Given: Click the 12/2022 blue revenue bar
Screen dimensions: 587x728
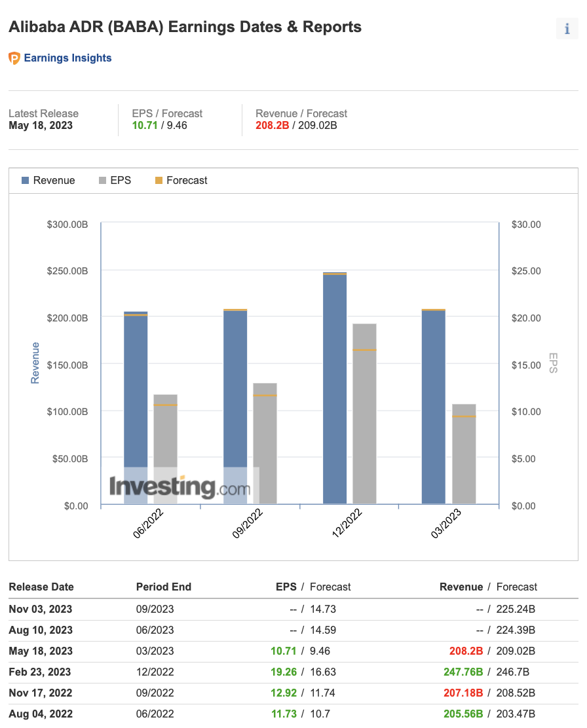Looking at the screenshot, I should 335,388.
